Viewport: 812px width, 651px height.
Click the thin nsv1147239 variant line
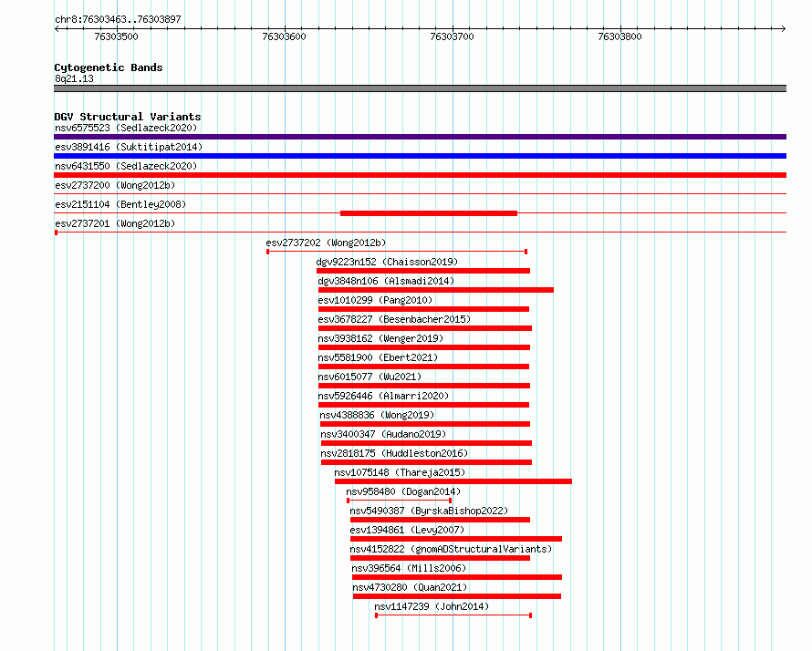[x=453, y=615]
